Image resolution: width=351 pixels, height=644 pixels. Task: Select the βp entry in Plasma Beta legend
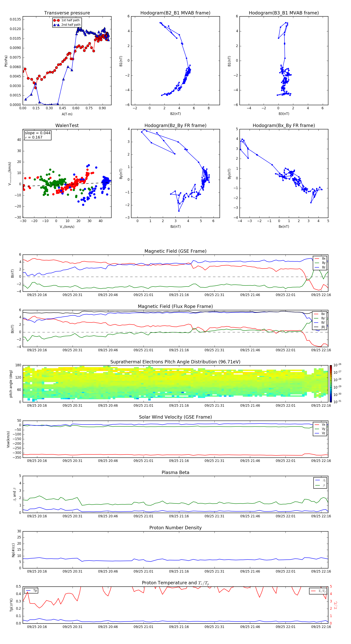[x=320, y=480]
